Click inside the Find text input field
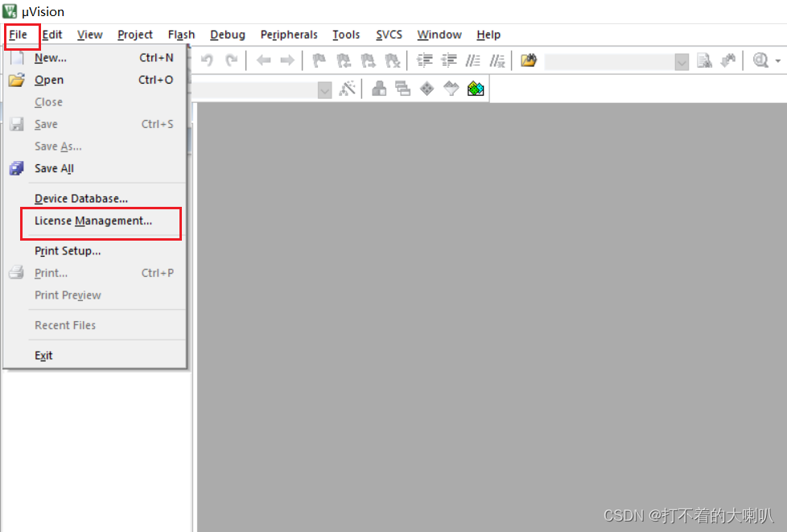The image size is (787, 532). pyautogui.click(x=609, y=62)
